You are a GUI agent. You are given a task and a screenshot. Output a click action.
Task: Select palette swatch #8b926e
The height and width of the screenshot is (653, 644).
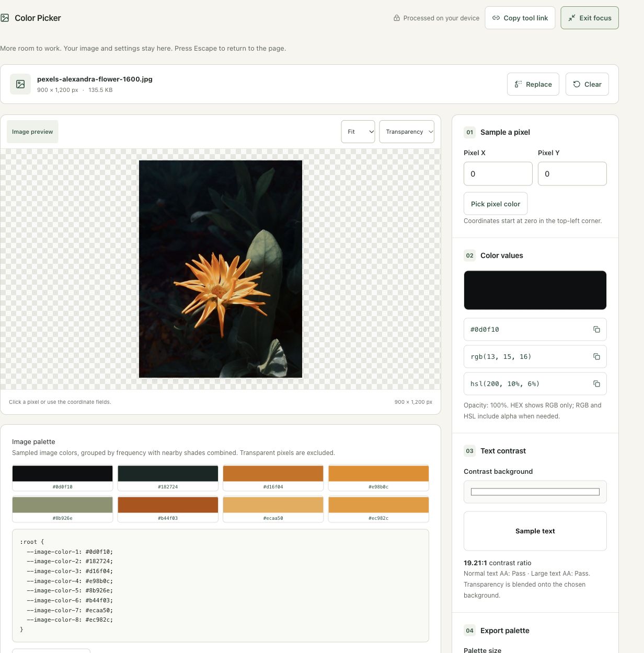click(63, 509)
